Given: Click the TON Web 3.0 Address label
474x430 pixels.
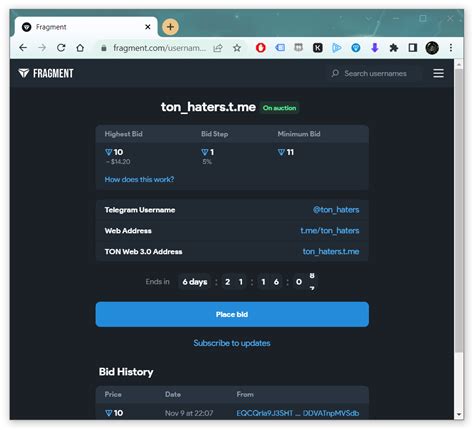Looking at the screenshot, I should click(x=143, y=251).
